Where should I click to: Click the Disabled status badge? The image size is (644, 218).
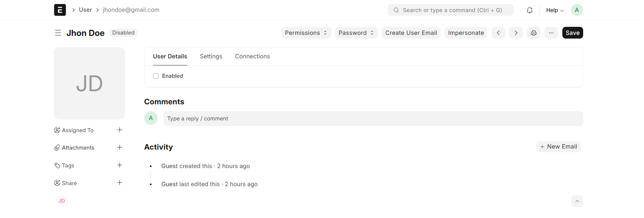pyautogui.click(x=123, y=33)
